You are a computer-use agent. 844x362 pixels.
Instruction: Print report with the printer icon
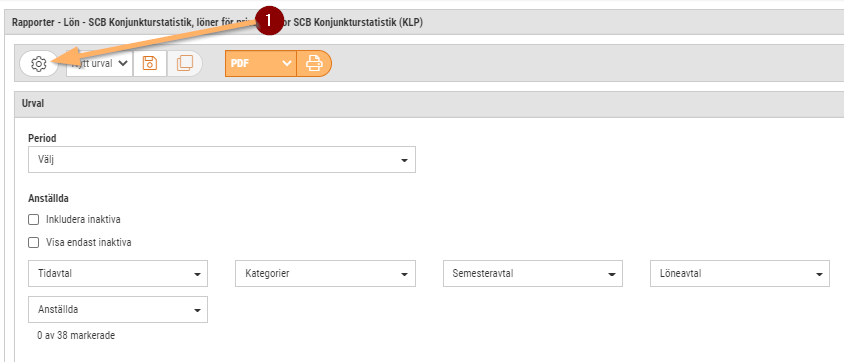tap(314, 63)
